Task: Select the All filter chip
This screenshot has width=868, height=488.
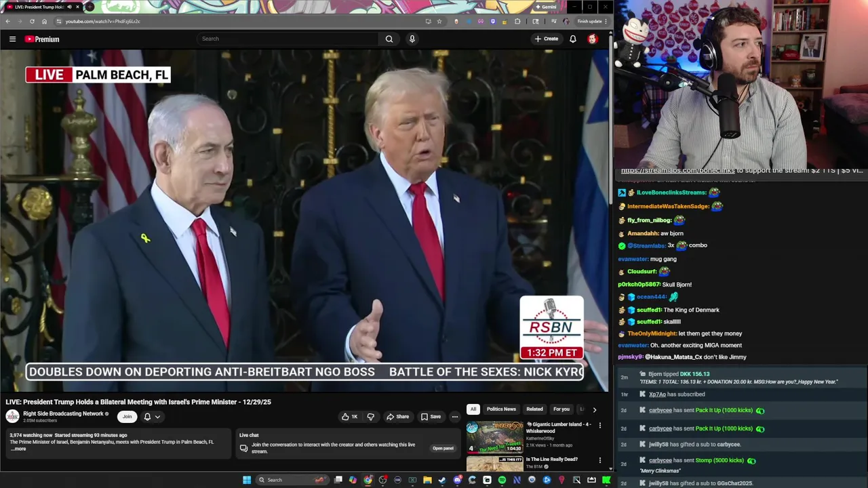Action: pos(473,409)
